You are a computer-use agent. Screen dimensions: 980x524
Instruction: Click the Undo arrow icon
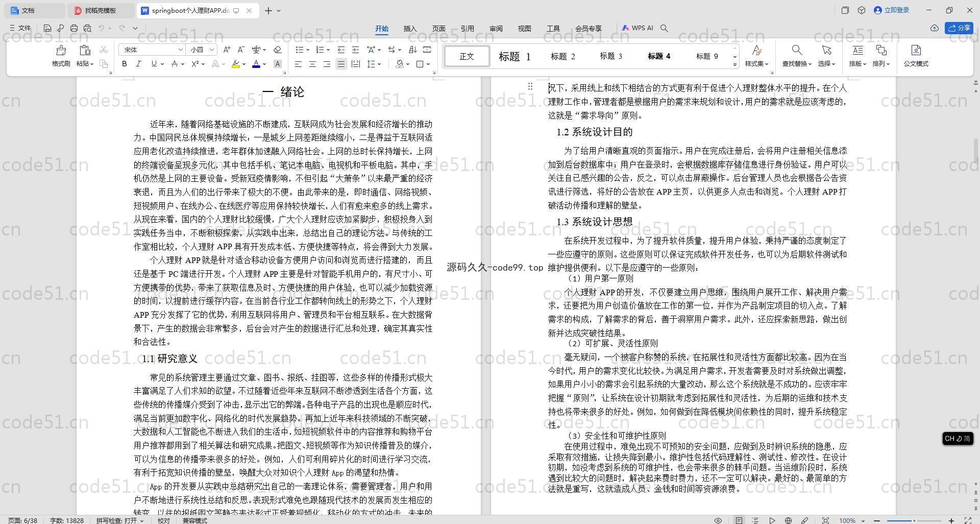click(x=102, y=28)
